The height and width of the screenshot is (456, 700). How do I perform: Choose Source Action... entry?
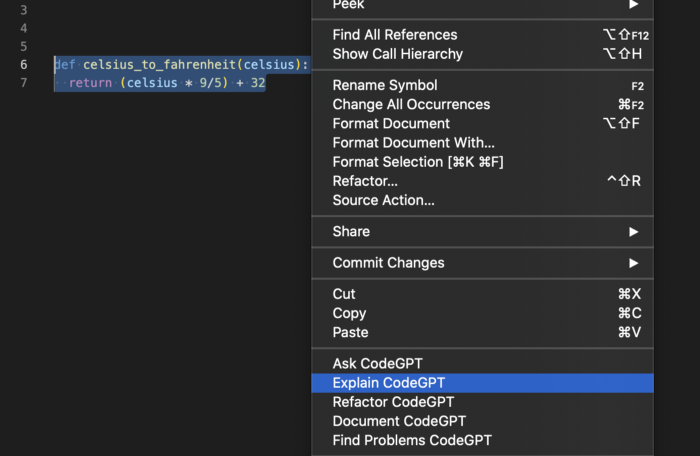[x=383, y=200]
